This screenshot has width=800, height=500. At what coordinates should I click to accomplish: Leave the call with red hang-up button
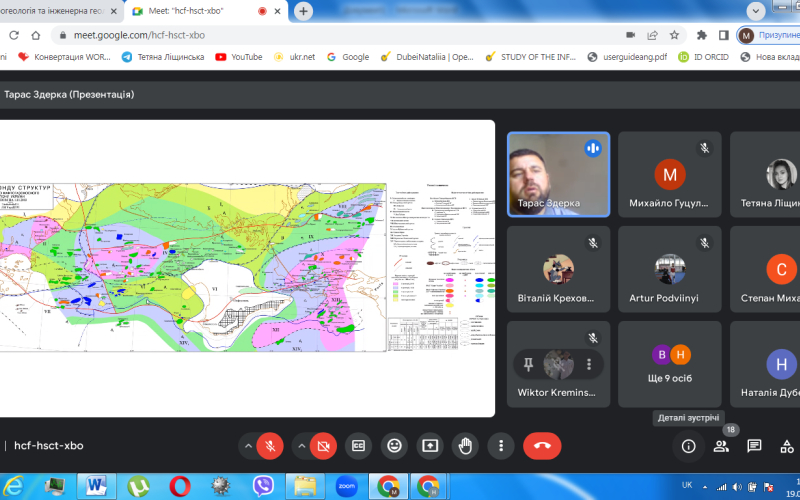(542, 446)
